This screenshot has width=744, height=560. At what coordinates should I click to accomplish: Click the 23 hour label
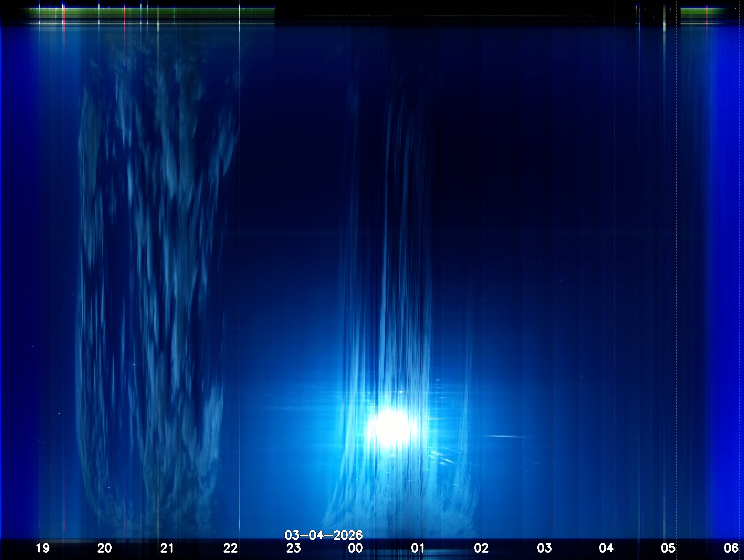[294, 548]
